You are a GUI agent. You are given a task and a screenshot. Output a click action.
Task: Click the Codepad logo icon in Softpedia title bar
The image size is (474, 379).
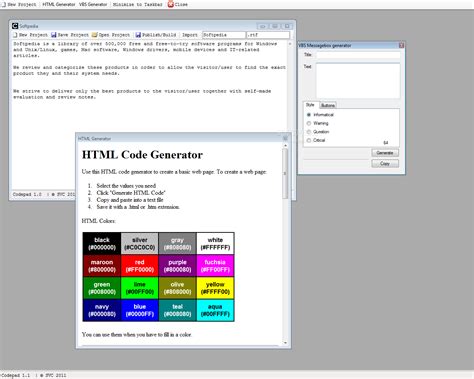coord(15,26)
